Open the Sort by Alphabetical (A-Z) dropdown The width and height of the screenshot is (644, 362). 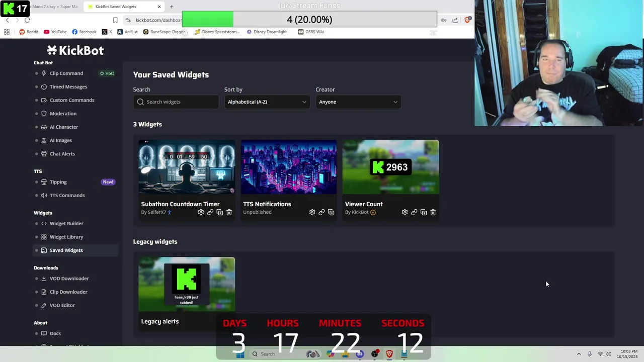(266, 102)
